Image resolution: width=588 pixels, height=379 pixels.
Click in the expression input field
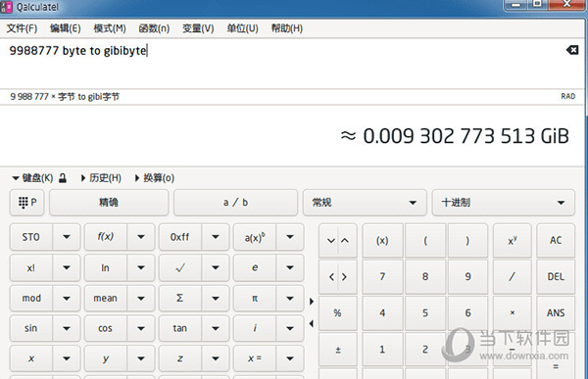(x=281, y=64)
